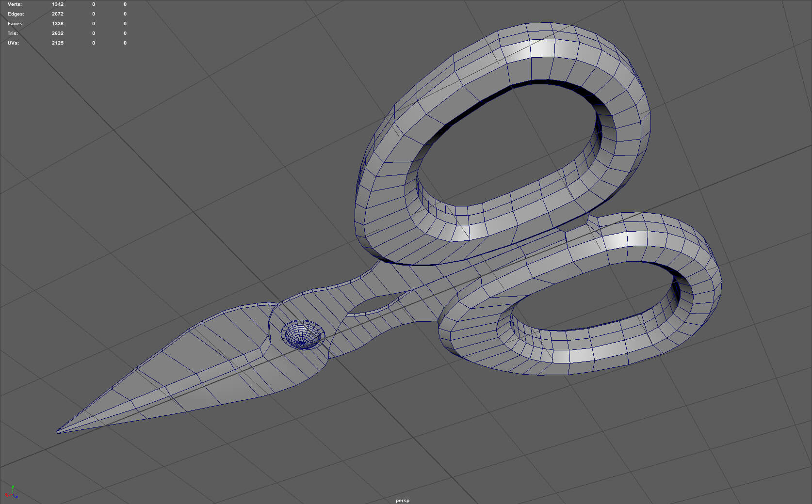Select the pointed blade tip of the scissors
This screenshot has width=812, height=504.
(65, 429)
